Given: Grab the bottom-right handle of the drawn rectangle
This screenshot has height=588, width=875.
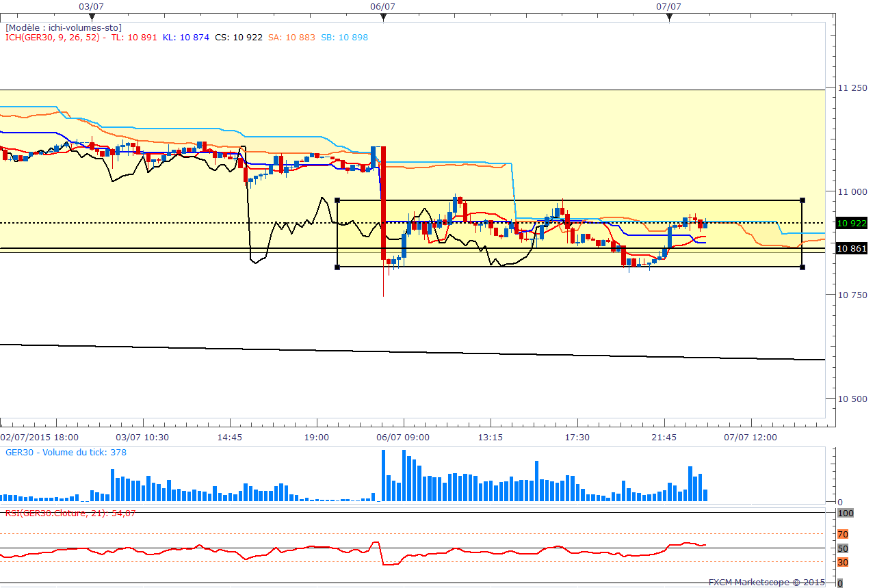Looking at the screenshot, I should pyautogui.click(x=802, y=267).
